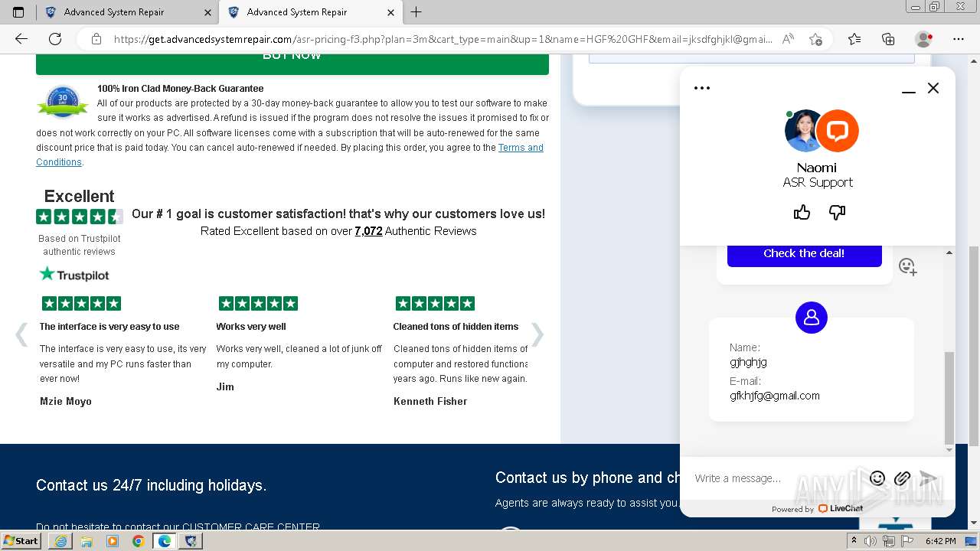This screenshot has height=551, width=980.
Task: Click the email gfkhjfg@gmail.com in chat
Action: (x=775, y=396)
